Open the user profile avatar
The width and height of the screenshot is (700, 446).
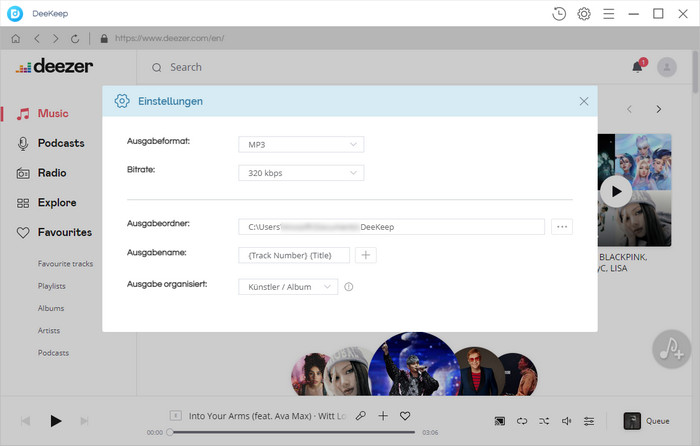pyautogui.click(x=667, y=67)
